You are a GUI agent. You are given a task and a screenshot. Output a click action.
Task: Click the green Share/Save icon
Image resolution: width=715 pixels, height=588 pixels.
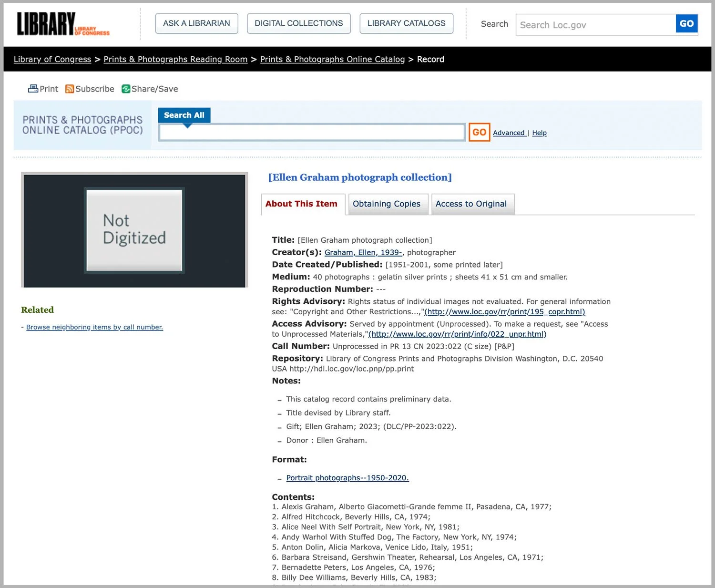(126, 89)
